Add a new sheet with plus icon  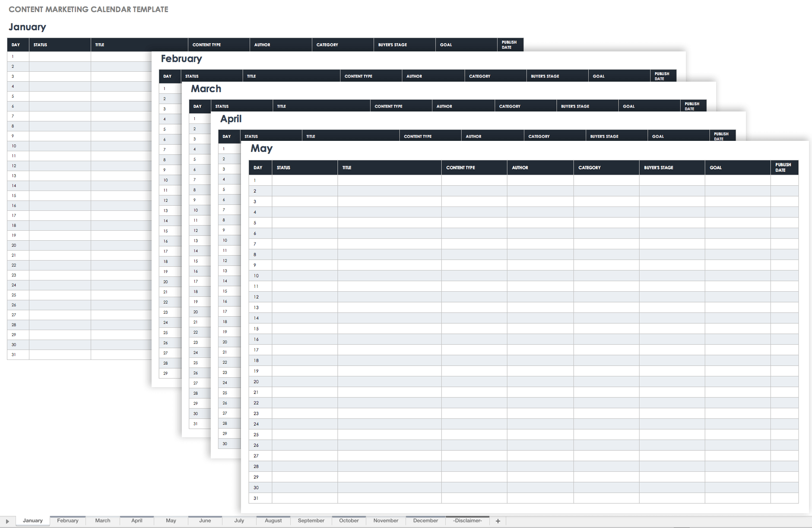[498, 521]
